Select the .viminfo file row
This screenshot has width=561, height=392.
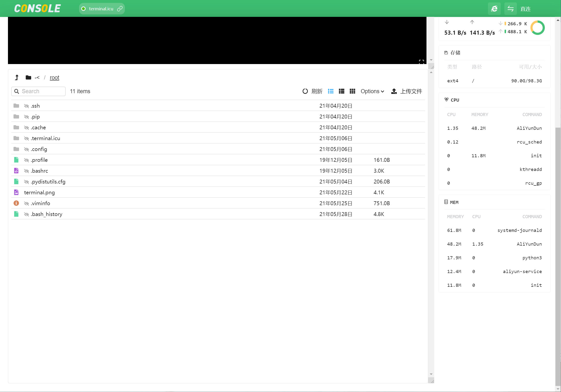[x=218, y=203]
